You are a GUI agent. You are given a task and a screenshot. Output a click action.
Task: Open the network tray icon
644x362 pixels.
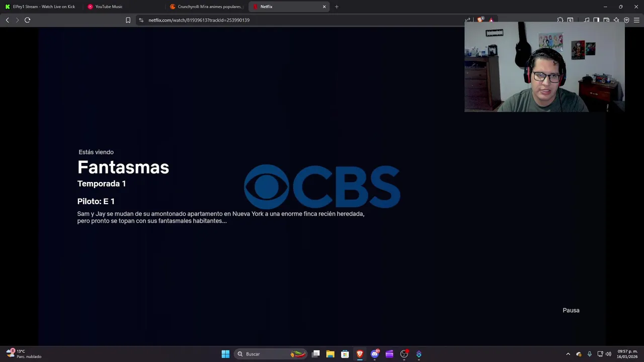pos(600,354)
